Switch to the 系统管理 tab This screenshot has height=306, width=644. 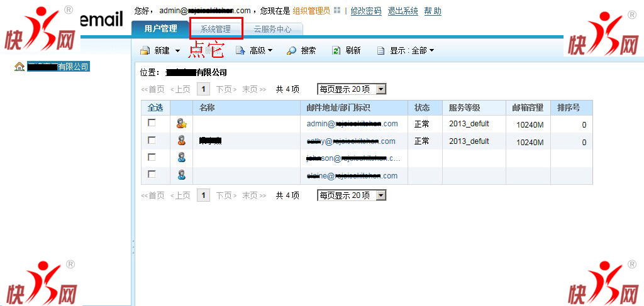(x=215, y=29)
